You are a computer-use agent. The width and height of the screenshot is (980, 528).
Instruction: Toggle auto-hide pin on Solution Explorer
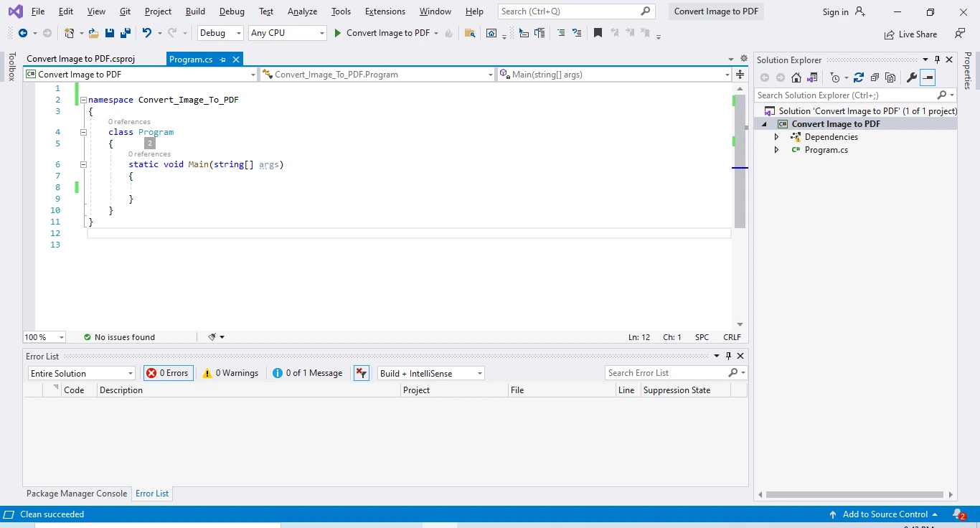point(937,60)
